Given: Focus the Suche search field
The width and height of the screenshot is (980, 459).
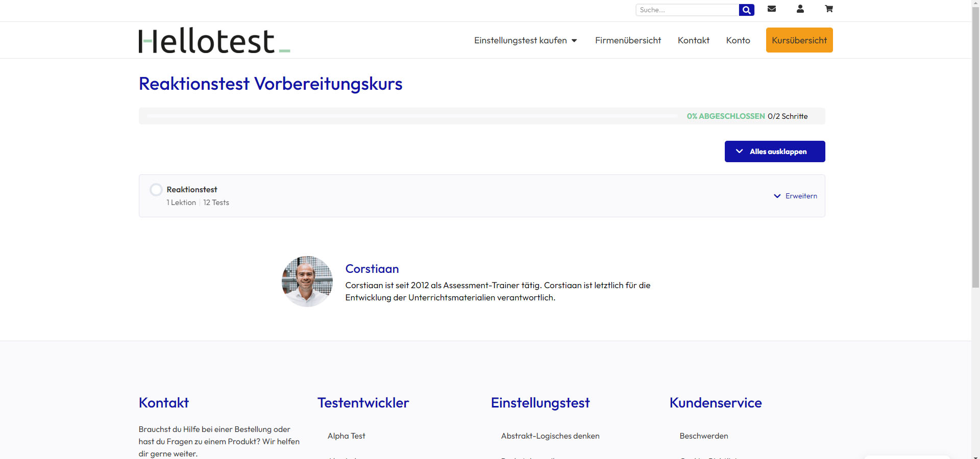Looking at the screenshot, I should [x=687, y=10].
